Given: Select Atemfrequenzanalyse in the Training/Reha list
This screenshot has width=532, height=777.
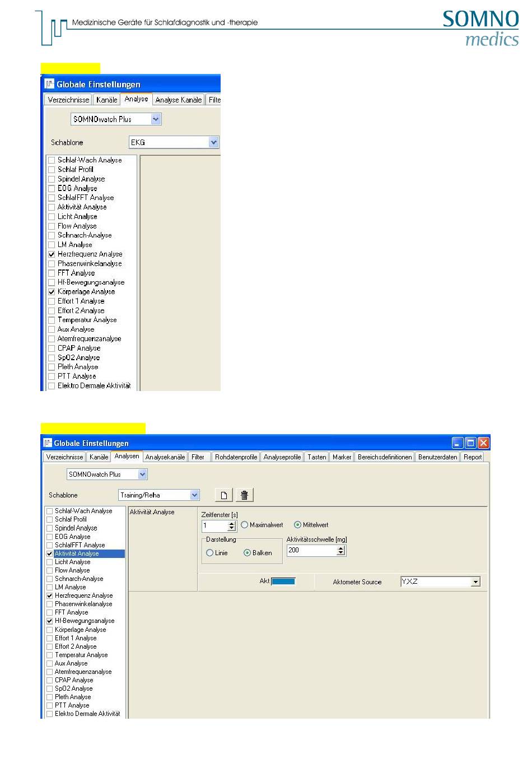Looking at the screenshot, I should [83, 672].
